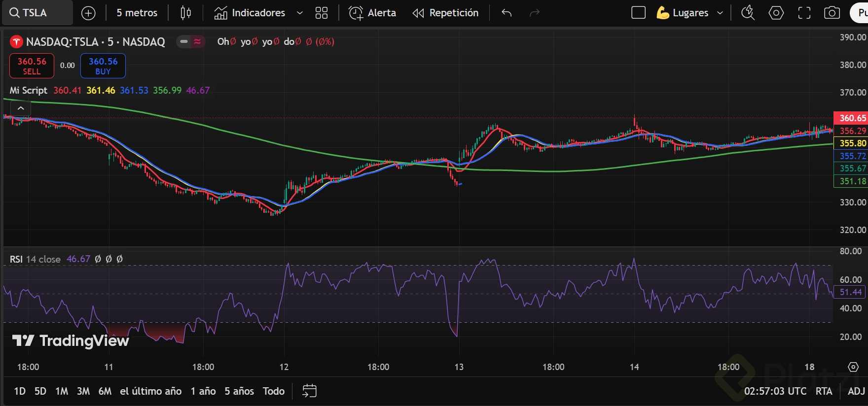Toggle the red wavy-lines pill beside title
The height and width of the screenshot is (406, 868).
coord(197,42)
